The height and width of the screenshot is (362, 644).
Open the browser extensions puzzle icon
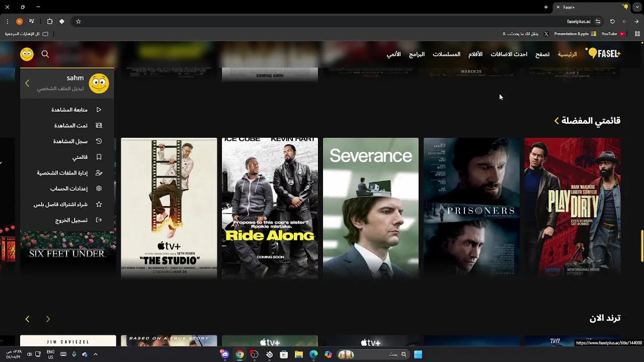pos(50,22)
